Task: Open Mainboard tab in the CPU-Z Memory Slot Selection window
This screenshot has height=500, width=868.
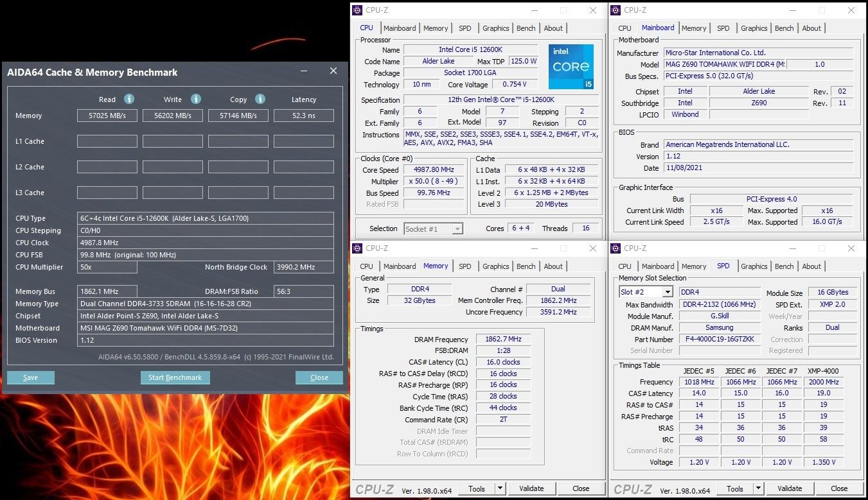Action: 658,266
